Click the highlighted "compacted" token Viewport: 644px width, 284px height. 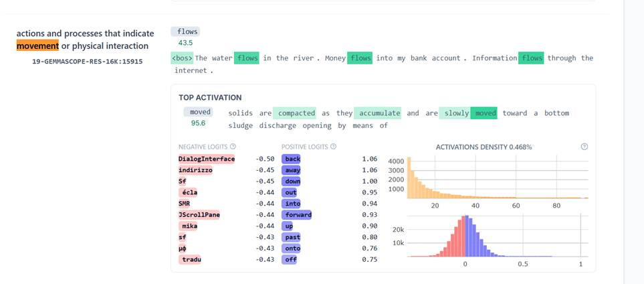click(296, 113)
